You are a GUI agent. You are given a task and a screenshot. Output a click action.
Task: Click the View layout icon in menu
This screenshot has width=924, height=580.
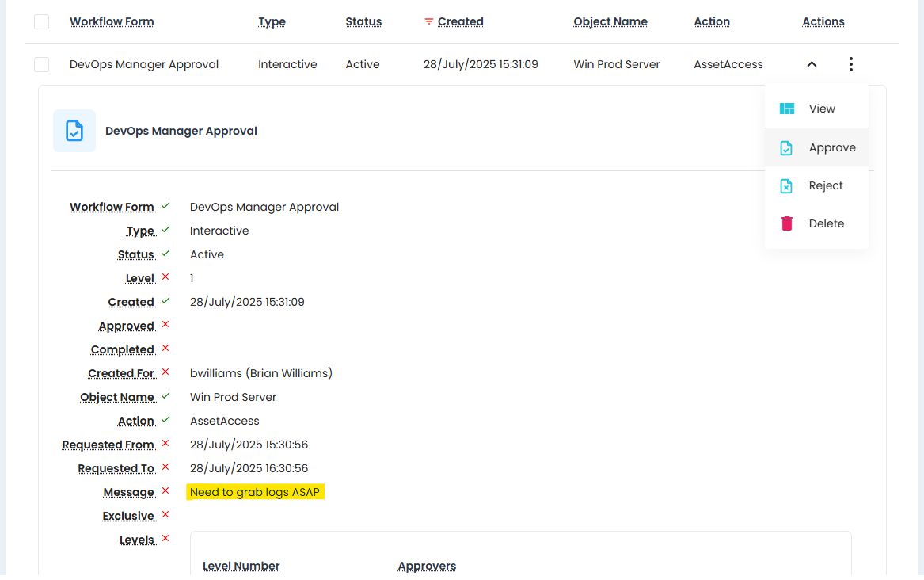pos(786,109)
